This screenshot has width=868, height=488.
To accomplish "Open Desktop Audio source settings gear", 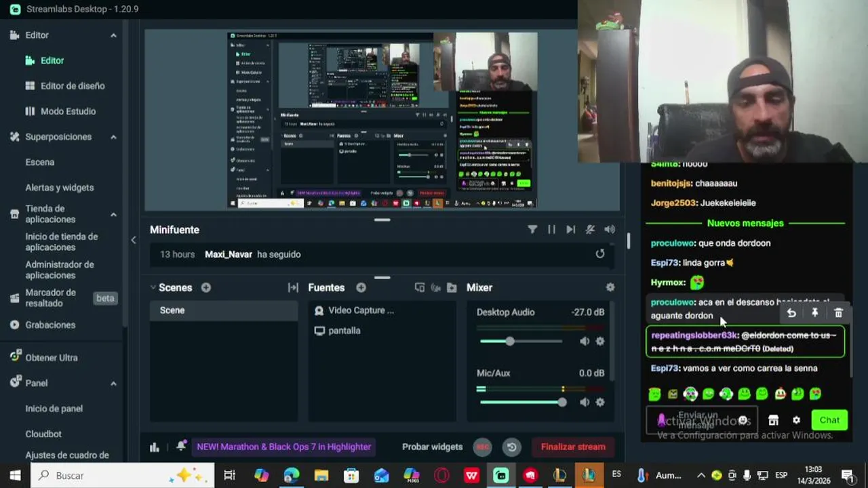I will (600, 341).
